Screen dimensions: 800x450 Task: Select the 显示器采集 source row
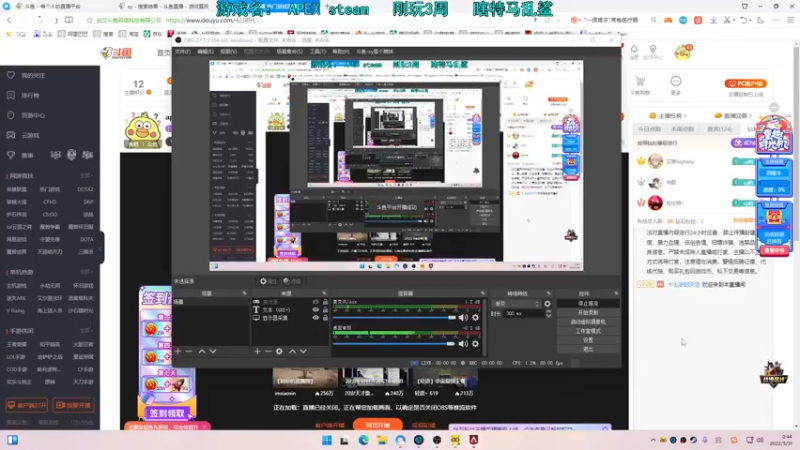pyautogui.click(x=289, y=318)
